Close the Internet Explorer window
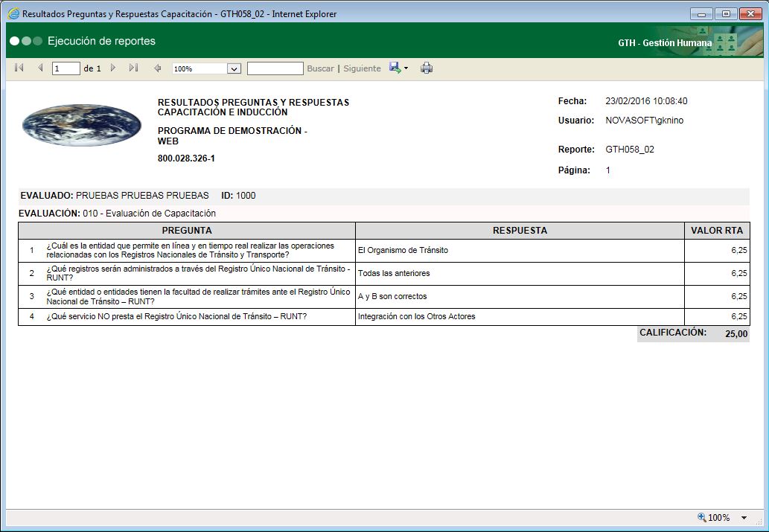The height and width of the screenshot is (532, 769). (x=750, y=13)
